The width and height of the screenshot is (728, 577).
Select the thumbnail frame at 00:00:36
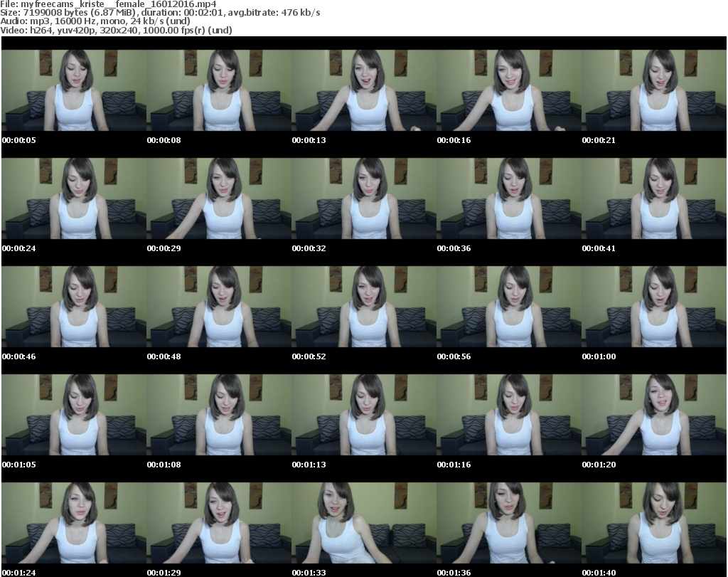[509, 198]
